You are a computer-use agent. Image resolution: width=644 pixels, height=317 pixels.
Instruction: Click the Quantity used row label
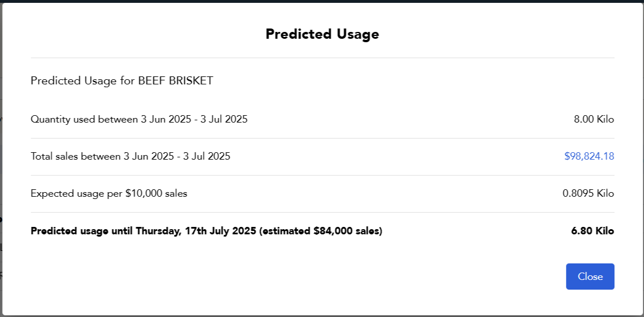(x=139, y=120)
